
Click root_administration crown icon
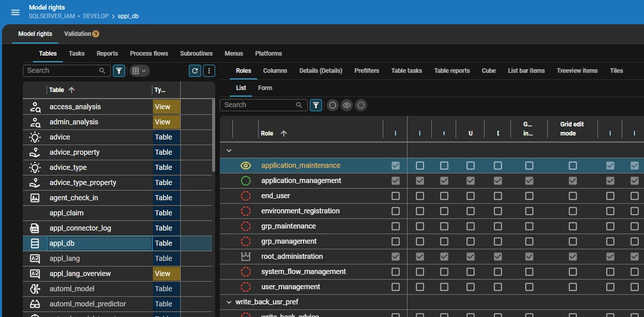(x=246, y=256)
